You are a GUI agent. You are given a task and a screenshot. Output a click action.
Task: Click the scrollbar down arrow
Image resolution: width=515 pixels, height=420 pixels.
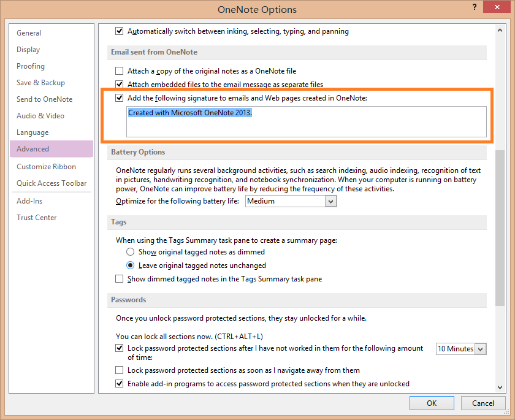coord(500,387)
